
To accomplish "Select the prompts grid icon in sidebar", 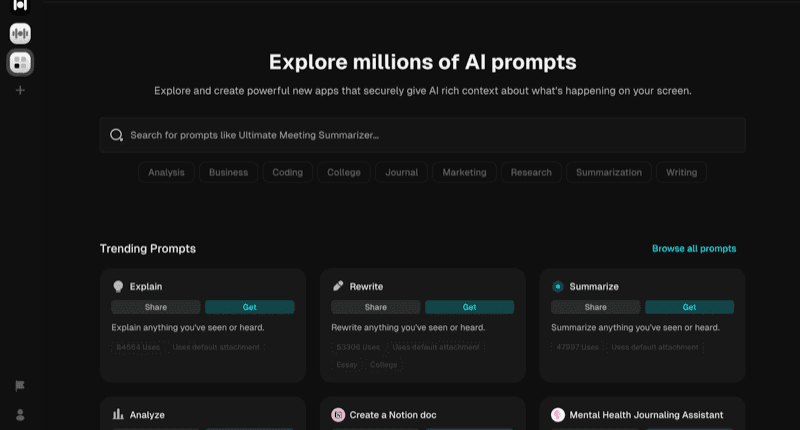I will click(x=20, y=64).
